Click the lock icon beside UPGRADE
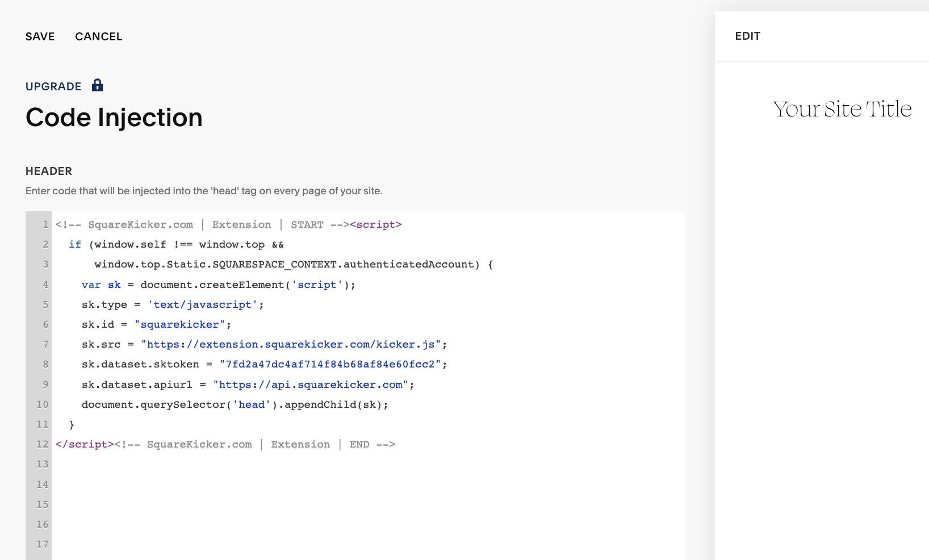 click(x=98, y=85)
